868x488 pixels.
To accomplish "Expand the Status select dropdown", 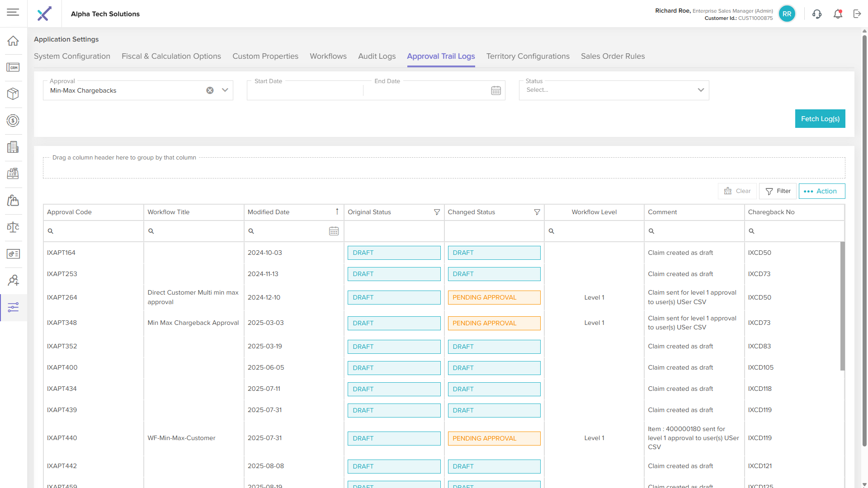I will (x=701, y=90).
